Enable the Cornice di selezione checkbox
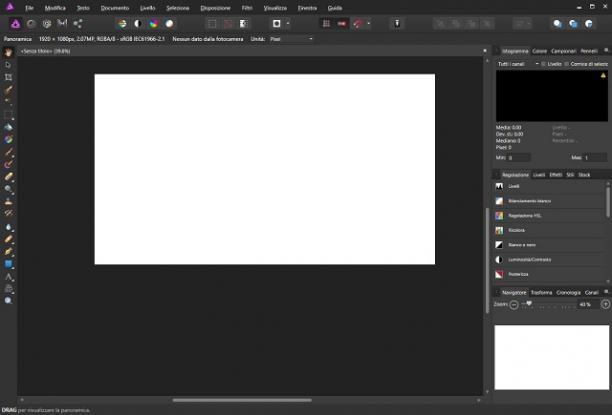 [x=566, y=64]
